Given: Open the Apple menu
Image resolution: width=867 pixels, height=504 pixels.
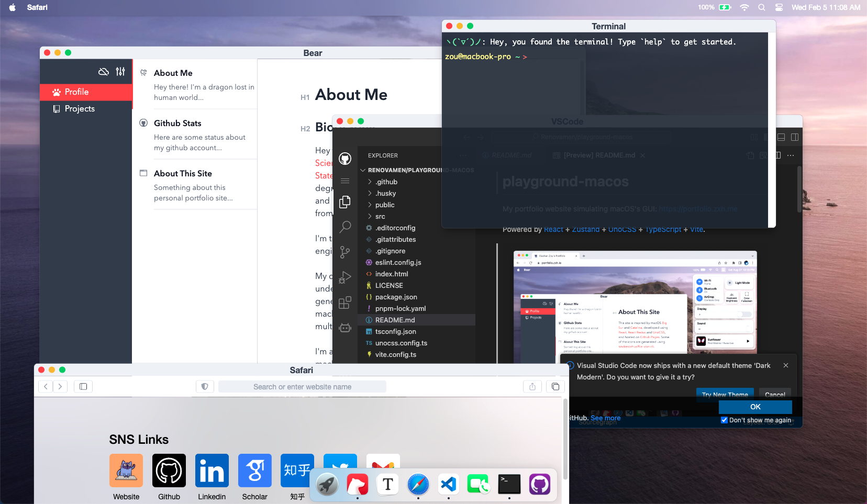Looking at the screenshot, I should 12,7.
